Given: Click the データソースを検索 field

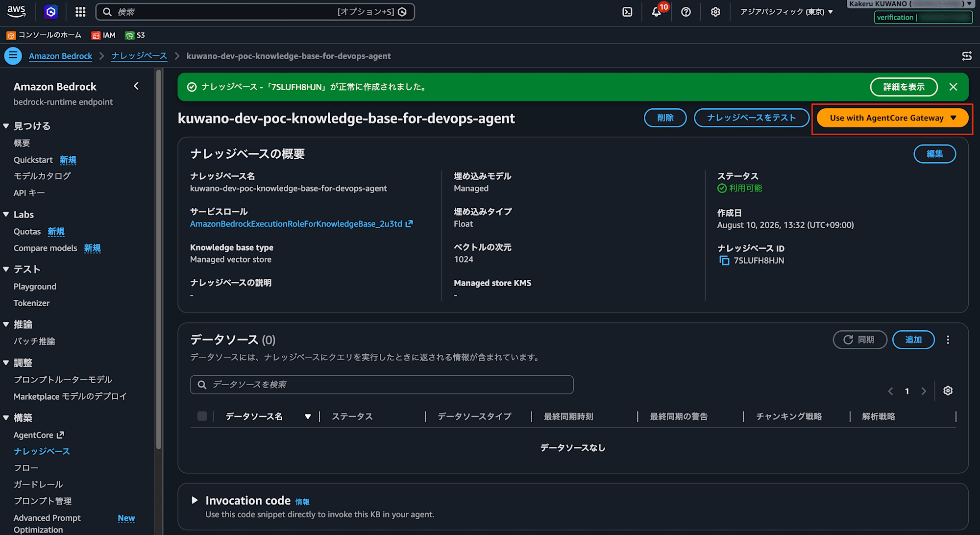Looking at the screenshot, I should coord(382,385).
